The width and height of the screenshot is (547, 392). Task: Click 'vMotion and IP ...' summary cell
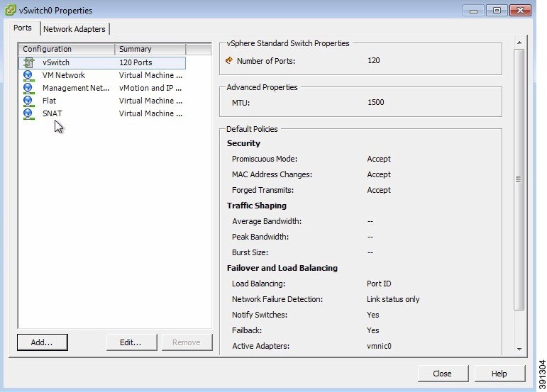tap(150, 88)
